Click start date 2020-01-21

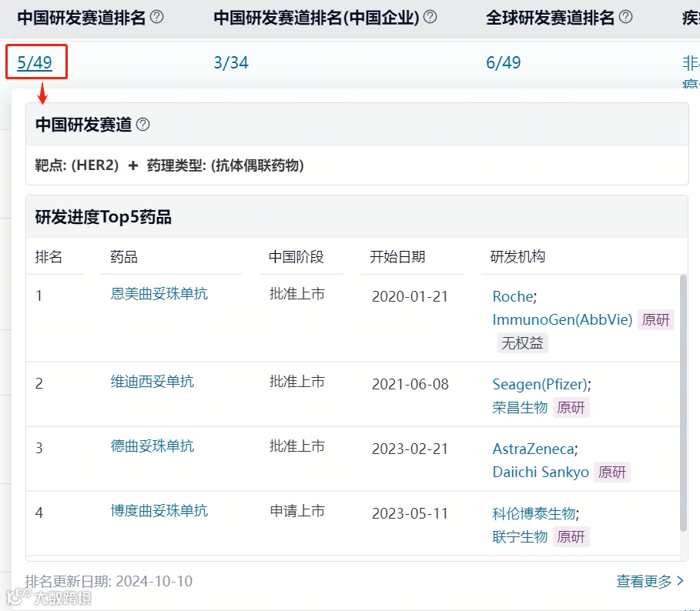pyautogui.click(x=410, y=296)
